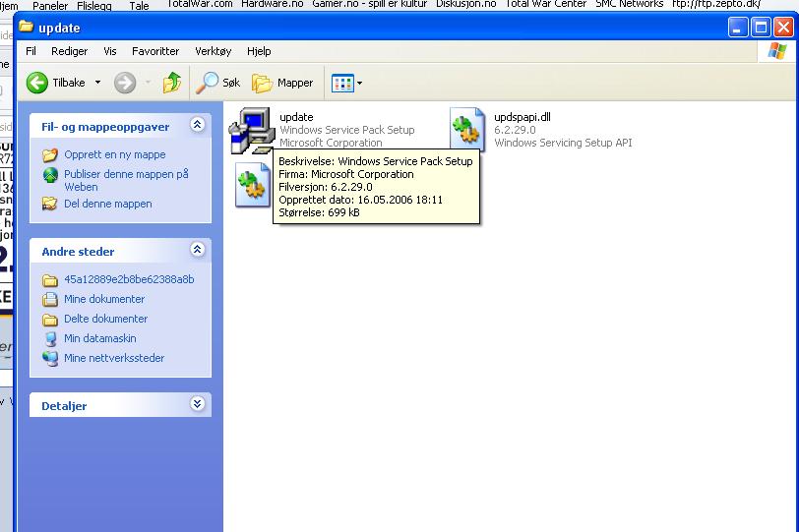
Task: Select the DLL file icon below update
Action: coord(253,185)
